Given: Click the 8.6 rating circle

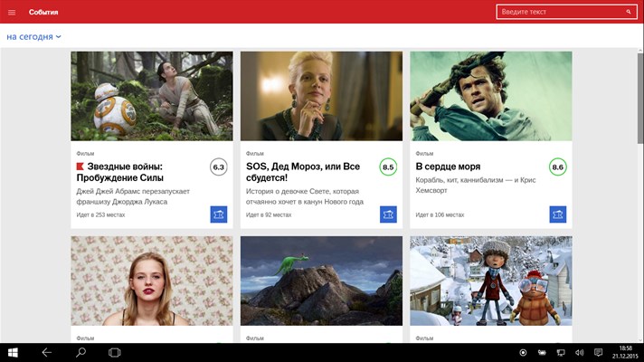Looking at the screenshot, I should pyautogui.click(x=558, y=167).
